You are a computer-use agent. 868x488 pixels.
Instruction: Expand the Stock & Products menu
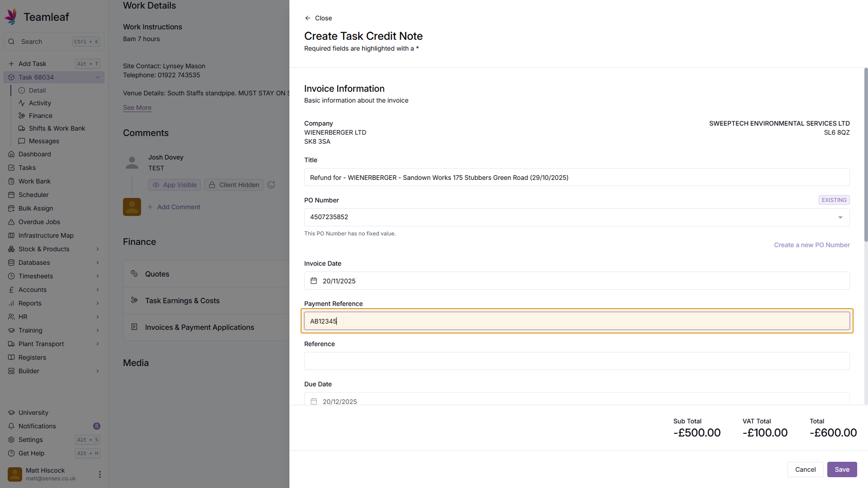coord(97,249)
